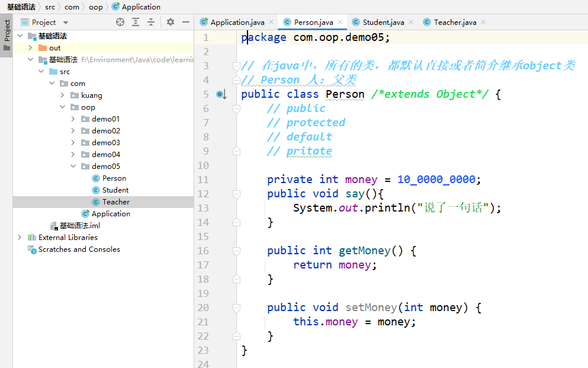This screenshot has height=368, width=588.
Task: Close the Teacher.java tab
Action: (483, 22)
